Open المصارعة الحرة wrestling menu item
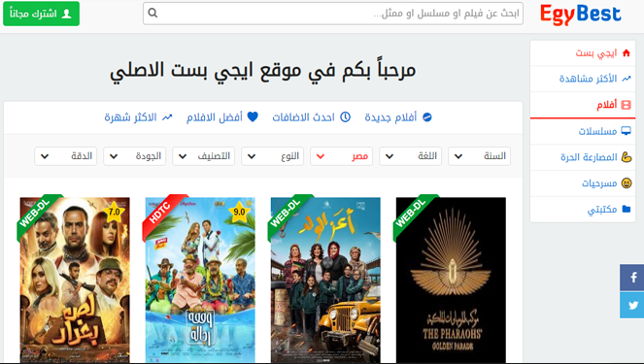Screen dimensions: 644x364 583,157
